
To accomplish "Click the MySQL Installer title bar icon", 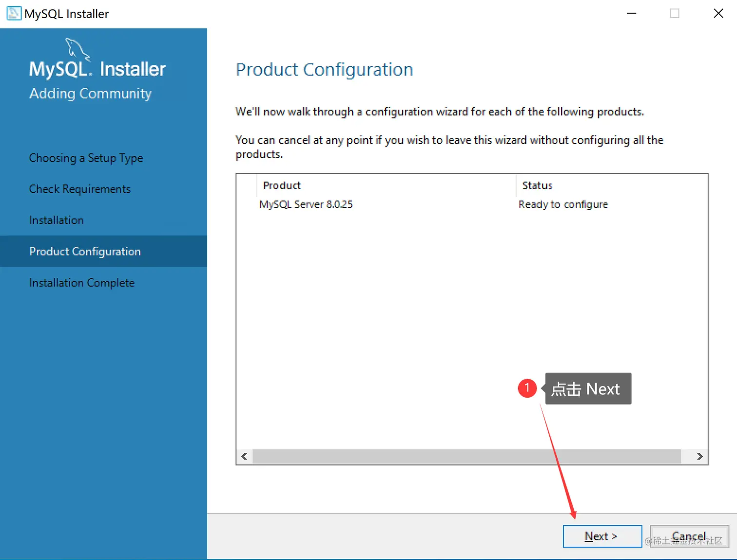I will coord(14,13).
